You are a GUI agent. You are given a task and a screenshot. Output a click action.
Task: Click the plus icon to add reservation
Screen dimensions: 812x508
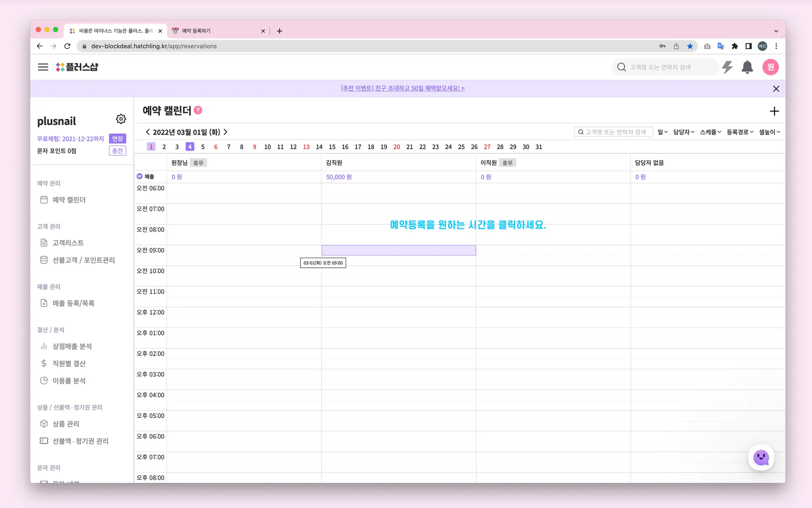point(774,111)
